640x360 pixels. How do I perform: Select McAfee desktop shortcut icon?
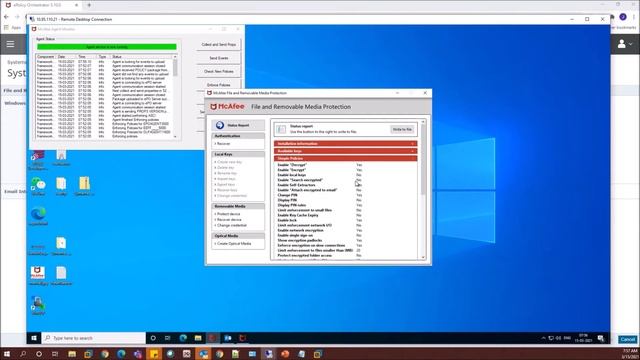[38, 276]
